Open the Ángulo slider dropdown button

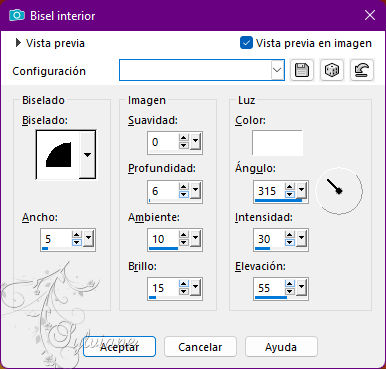tap(301, 190)
